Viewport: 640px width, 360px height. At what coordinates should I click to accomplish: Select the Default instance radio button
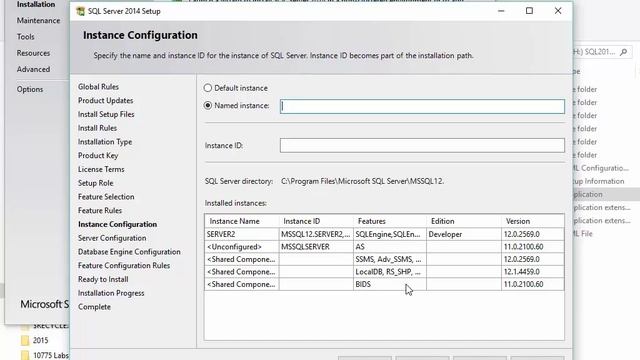click(x=208, y=88)
